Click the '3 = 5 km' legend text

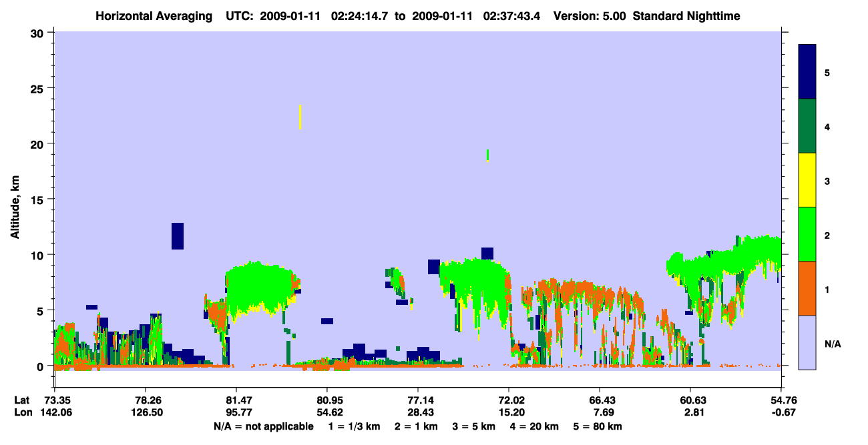(474, 426)
